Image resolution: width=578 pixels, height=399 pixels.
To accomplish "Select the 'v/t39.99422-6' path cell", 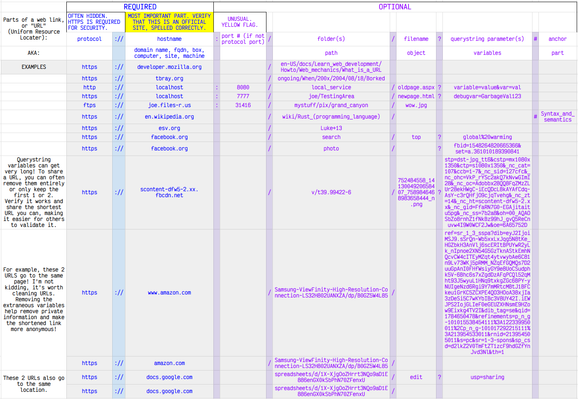I will point(331,192).
